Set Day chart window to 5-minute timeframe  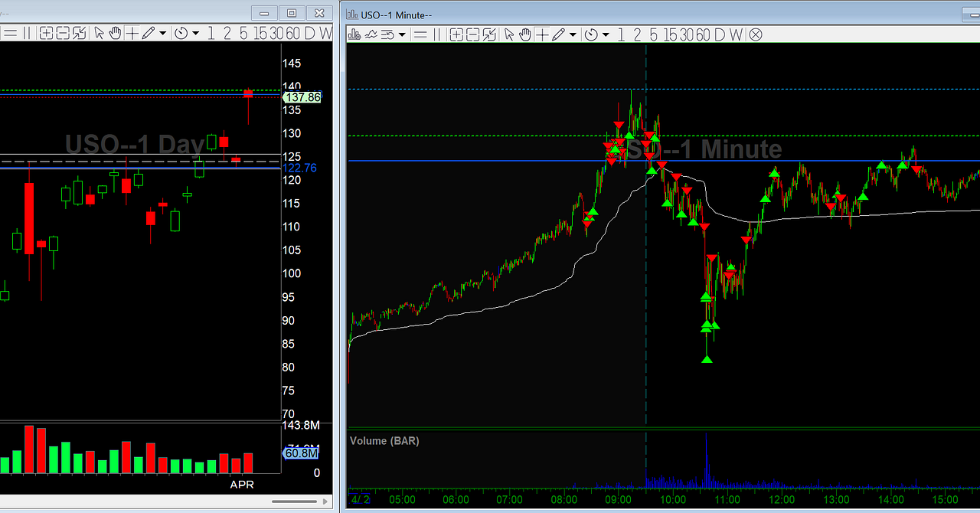pos(243,33)
